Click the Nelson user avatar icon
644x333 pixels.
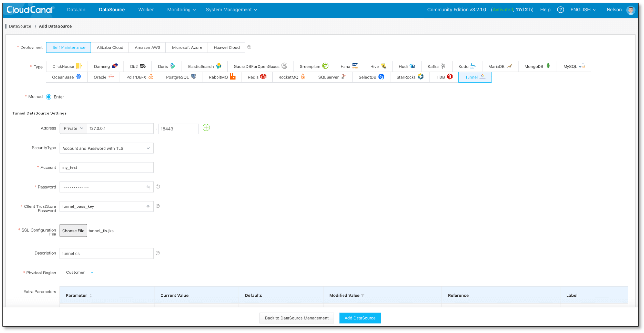(631, 10)
